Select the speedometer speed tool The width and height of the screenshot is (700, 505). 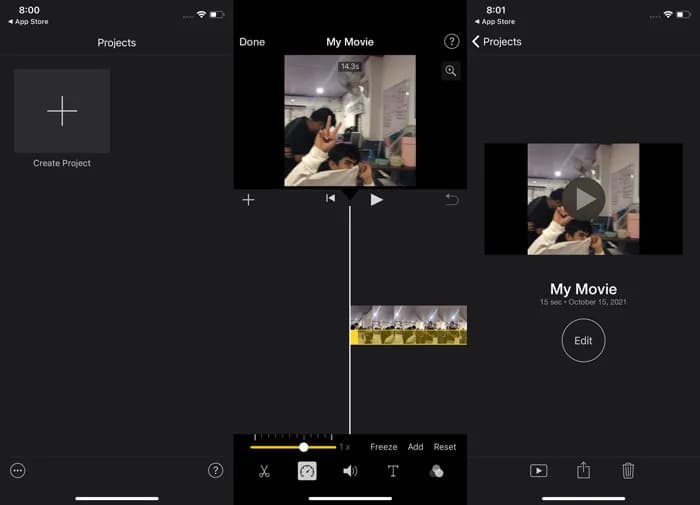[x=307, y=471]
